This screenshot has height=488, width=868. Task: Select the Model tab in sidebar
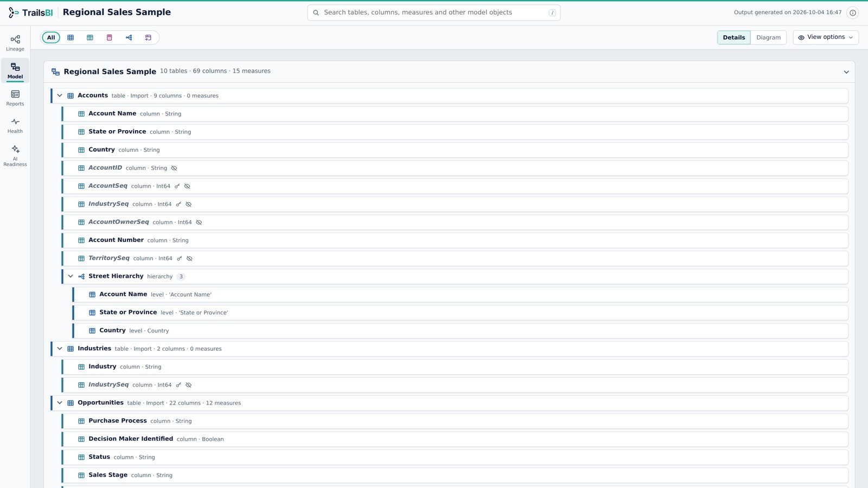pyautogui.click(x=15, y=70)
